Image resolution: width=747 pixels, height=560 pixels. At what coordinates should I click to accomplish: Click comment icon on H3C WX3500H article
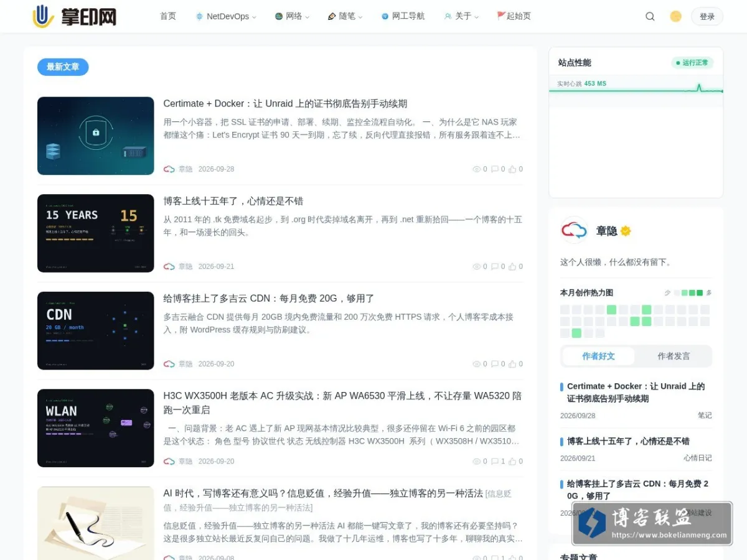[x=494, y=462]
